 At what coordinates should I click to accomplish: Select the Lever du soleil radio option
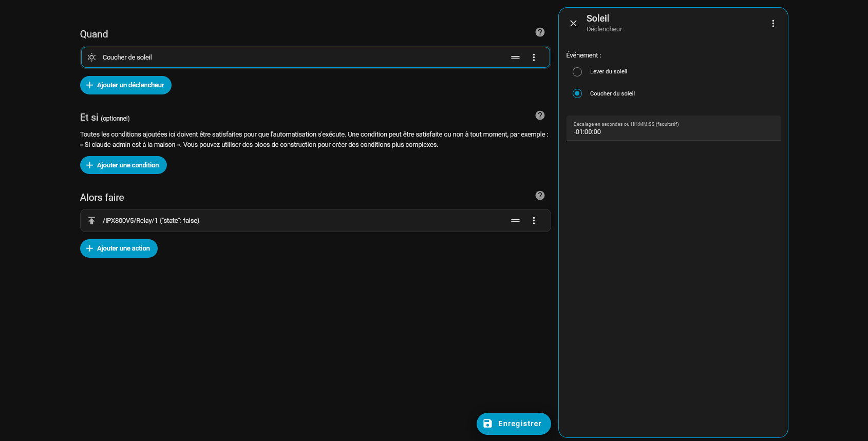coord(577,72)
